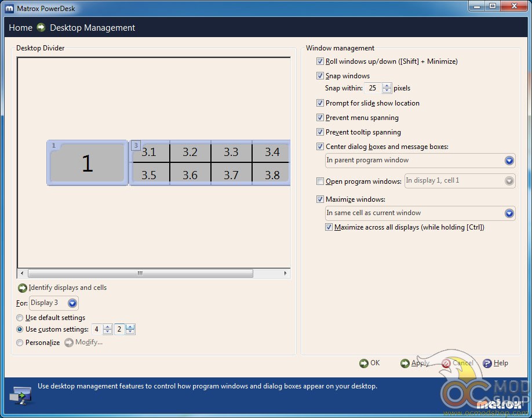The height and width of the screenshot is (418, 532).
Task: Click the green OK arrow icon
Action: 364,364
